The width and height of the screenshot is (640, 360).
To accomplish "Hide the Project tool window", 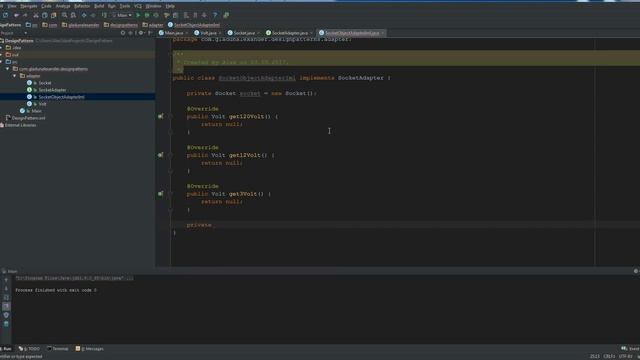I will (150, 33).
